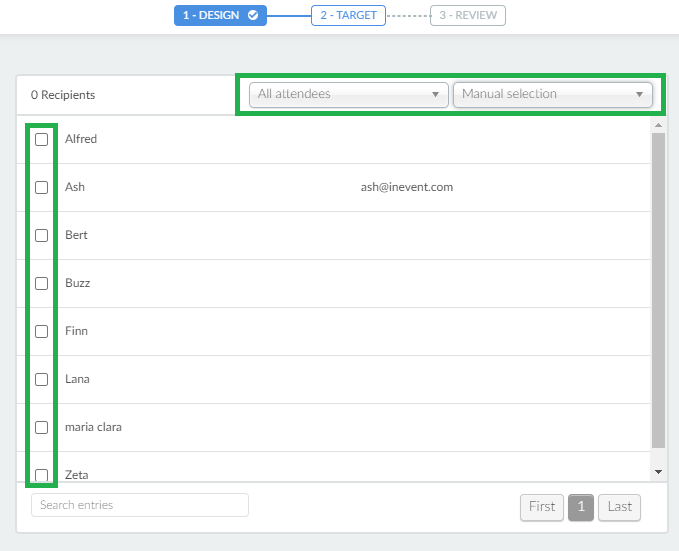679x551 pixels.
Task: Click the name Buzz in the list
Action: point(78,283)
